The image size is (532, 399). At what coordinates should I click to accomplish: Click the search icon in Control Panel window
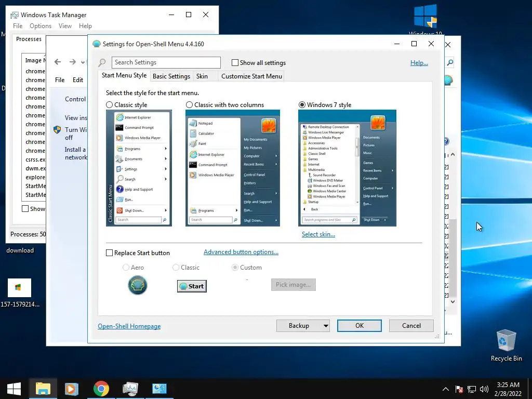point(450,62)
